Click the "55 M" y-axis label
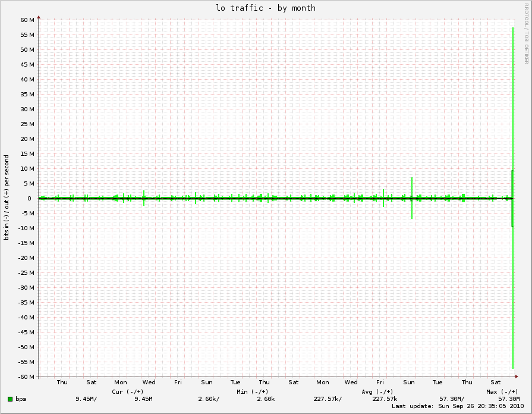 click(27, 35)
